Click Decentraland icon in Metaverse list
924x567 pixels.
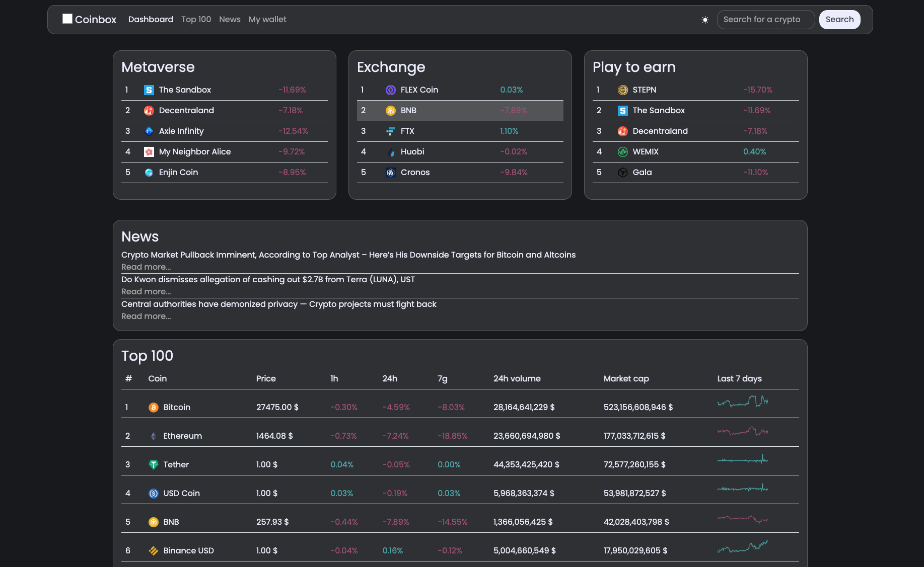point(149,111)
